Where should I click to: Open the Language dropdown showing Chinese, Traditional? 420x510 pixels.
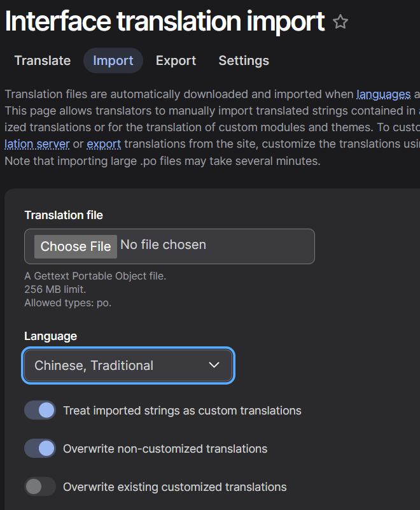coord(127,365)
